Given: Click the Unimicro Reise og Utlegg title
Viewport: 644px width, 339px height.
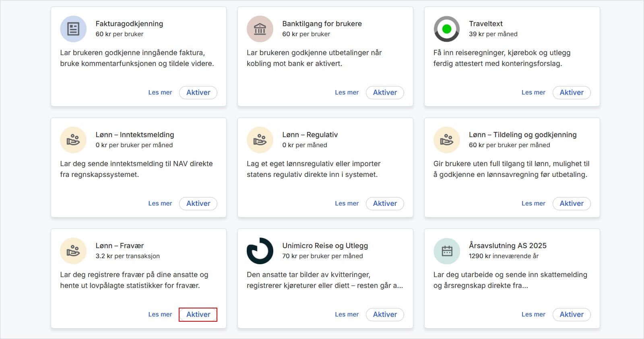Looking at the screenshot, I should (x=325, y=246).
